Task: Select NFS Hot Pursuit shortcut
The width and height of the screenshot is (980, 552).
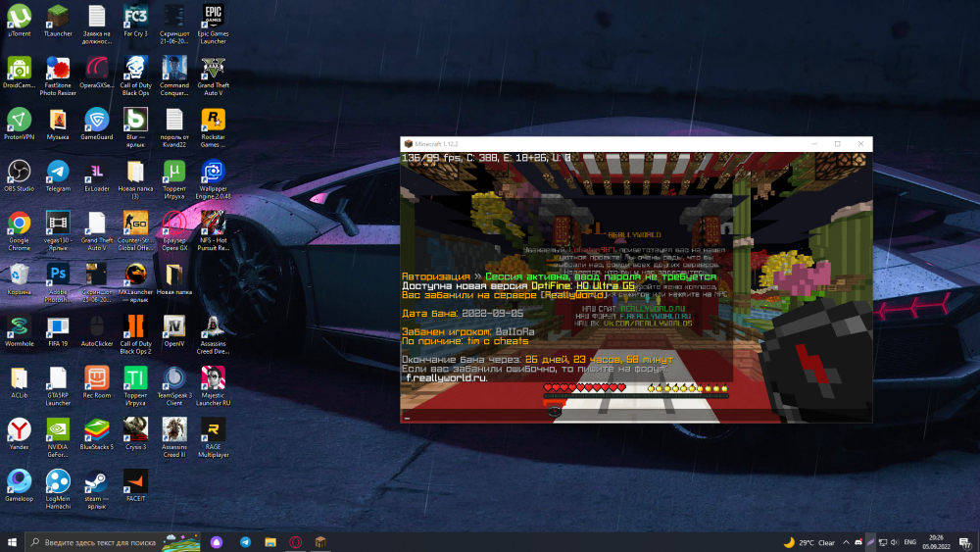Action: [213, 231]
